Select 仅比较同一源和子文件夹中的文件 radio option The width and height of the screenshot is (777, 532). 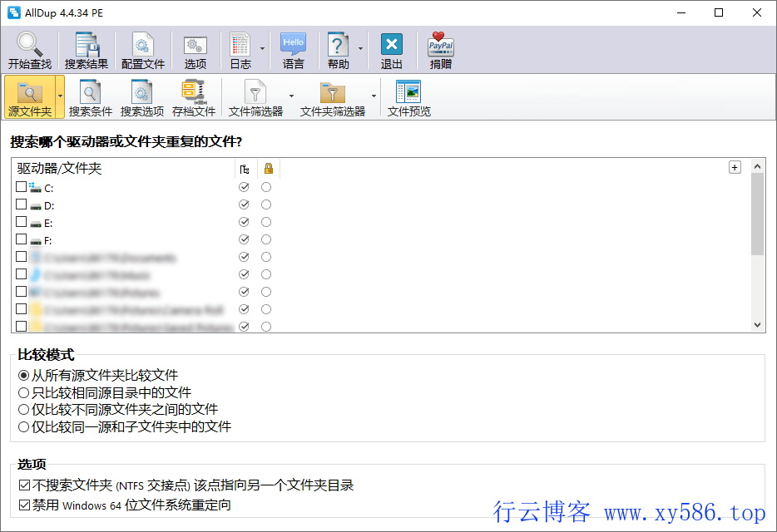125,426
